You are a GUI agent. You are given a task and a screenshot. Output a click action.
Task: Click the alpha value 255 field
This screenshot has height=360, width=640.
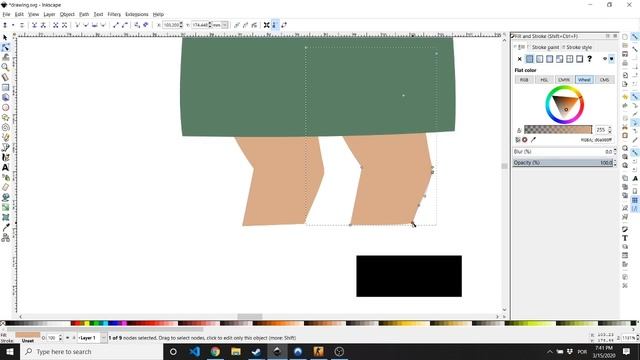[x=601, y=130]
